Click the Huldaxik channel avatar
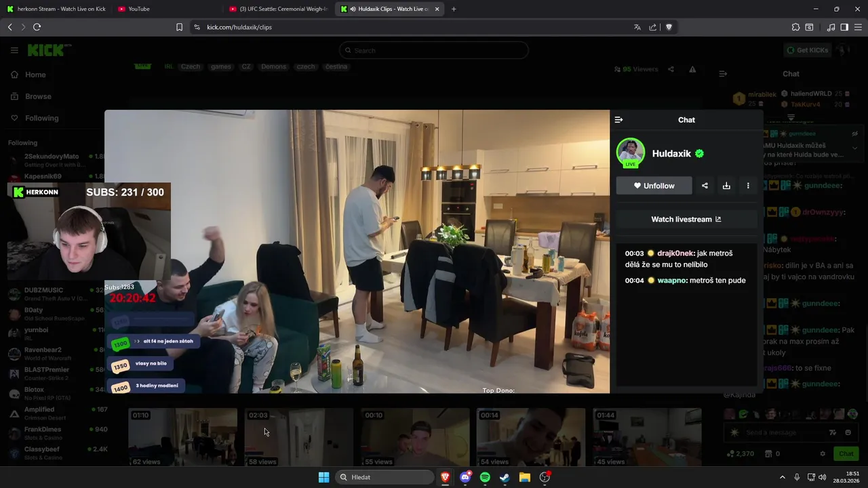Image resolution: width=868 pixels, height=488 pixels. coord(631,152)
